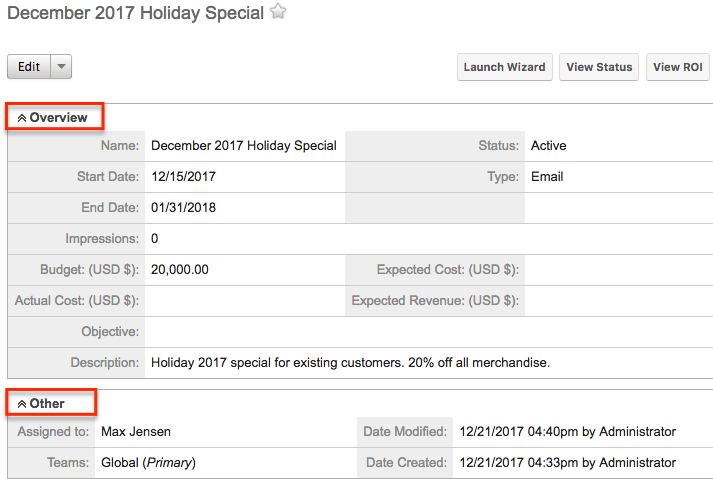This screenshot has height=479, width=713.
Task: Open the dropdown arrow beside Edit
Action: point(61,67)
